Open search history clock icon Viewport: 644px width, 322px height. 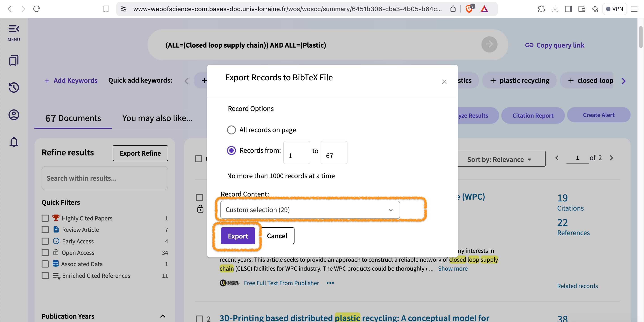[x=14, y=87]
